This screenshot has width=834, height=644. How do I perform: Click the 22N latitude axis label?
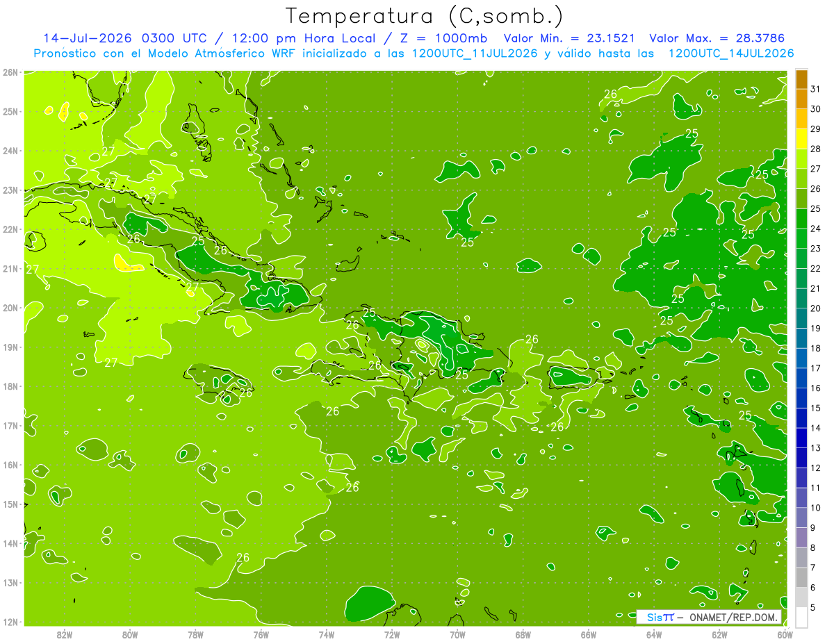pos(10,229)
